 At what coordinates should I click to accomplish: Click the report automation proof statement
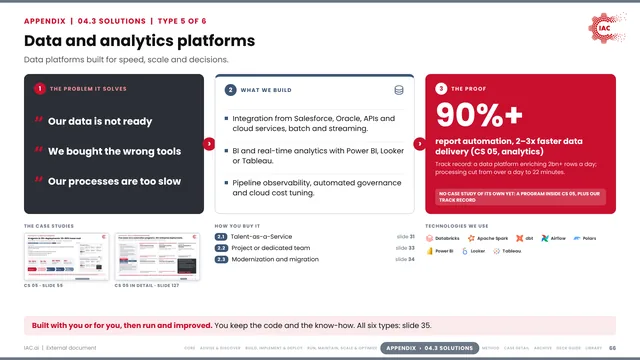click(509, 147)
